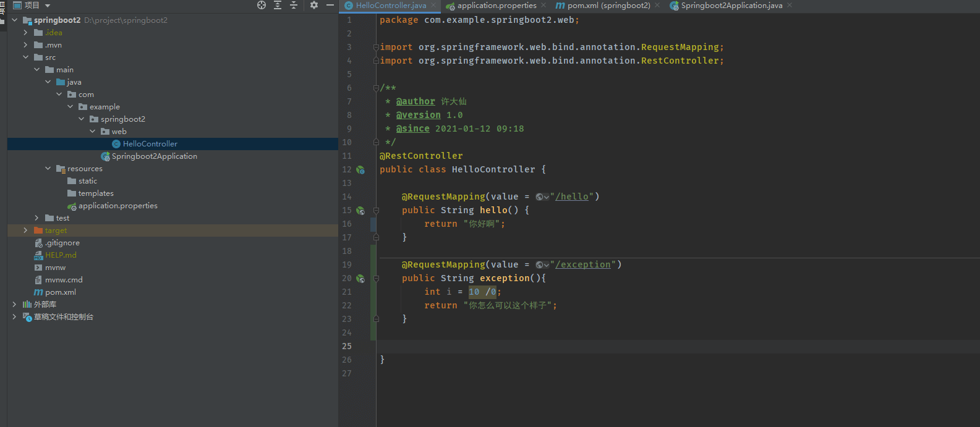The image size is (980, 427).
Task: Click line number 25 in the gutter
Action: (x=347, y=346)
